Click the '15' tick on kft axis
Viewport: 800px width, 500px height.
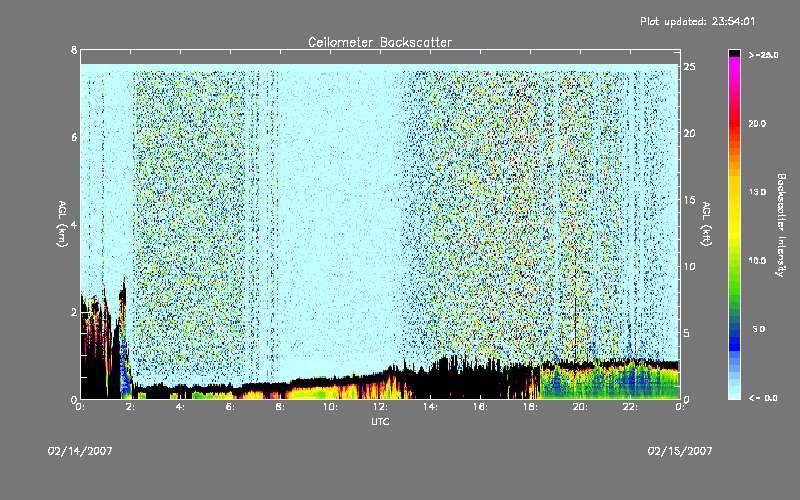[690, 200]
